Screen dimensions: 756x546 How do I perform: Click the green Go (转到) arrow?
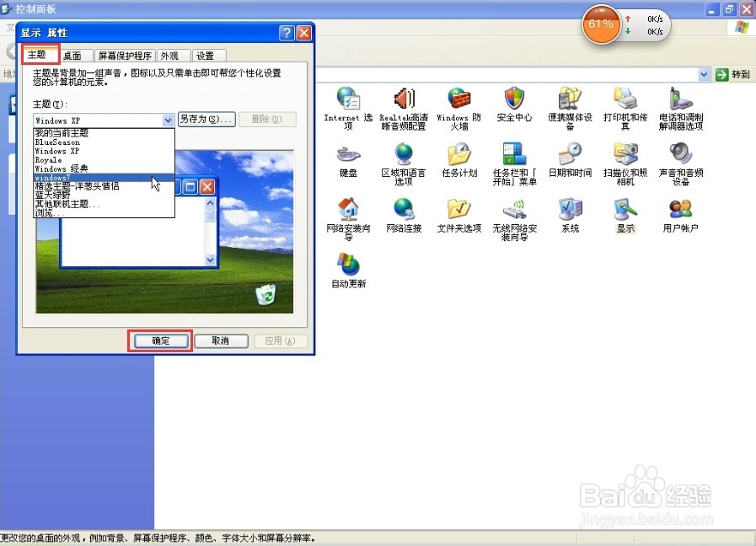pyautogui.click(x=721, y=75)
